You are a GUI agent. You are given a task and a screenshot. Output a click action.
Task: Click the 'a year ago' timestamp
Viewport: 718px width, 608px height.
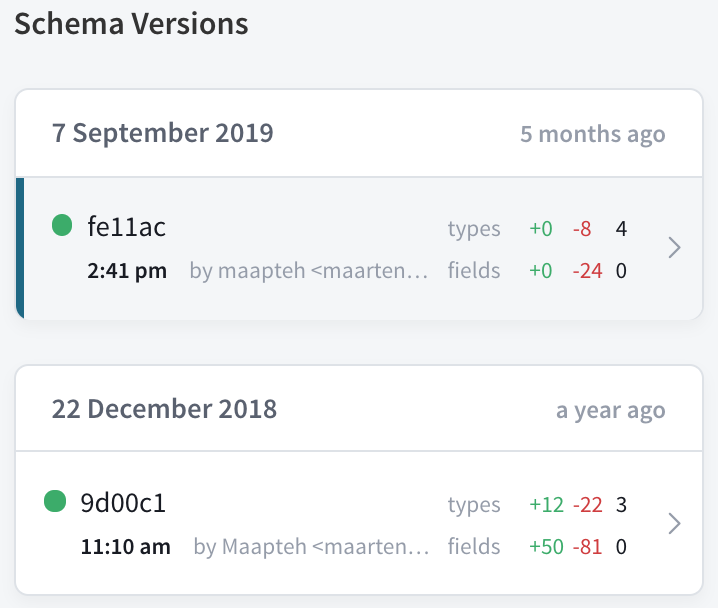(610, 410)
